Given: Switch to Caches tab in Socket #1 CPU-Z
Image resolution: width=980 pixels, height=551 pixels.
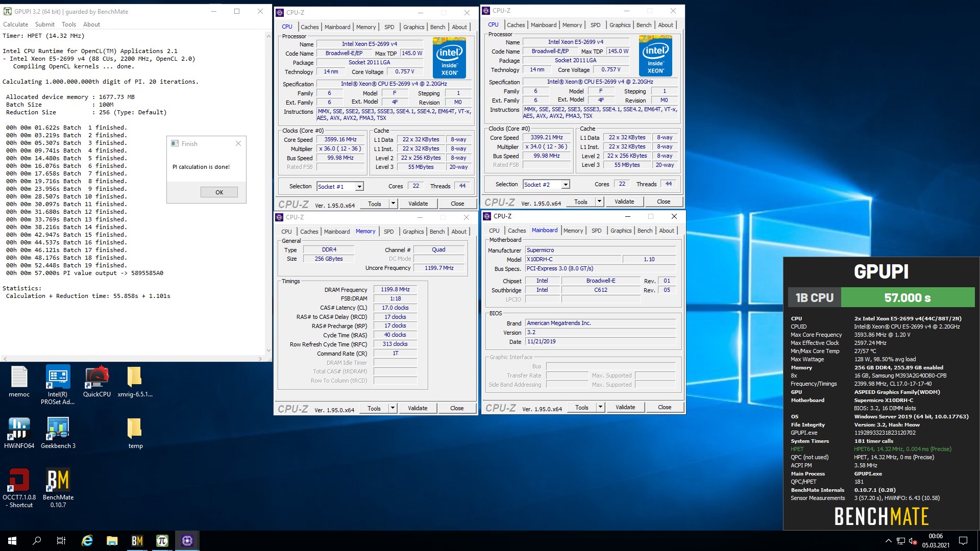Looking at the screenshot, I should pyautogui.click(x=309, y=27).
